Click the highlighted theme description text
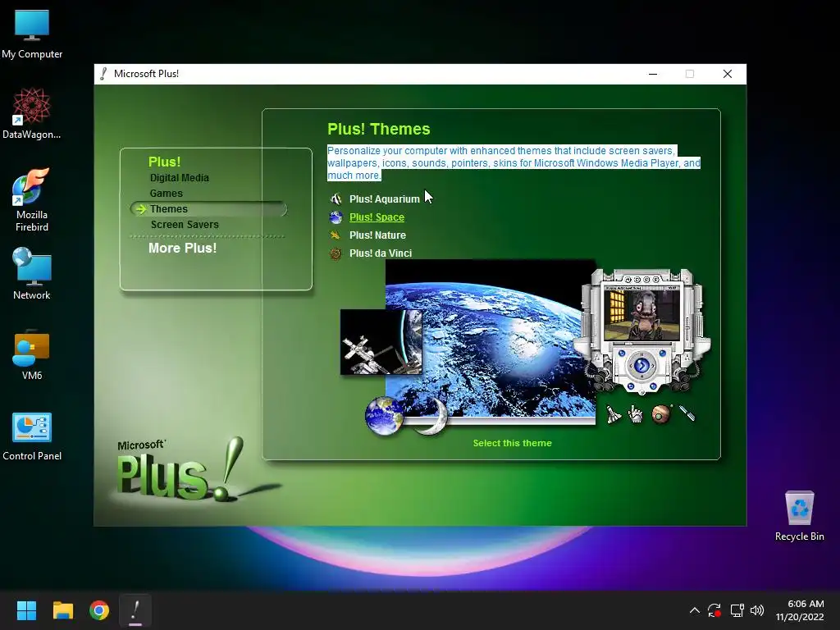The width and height of the screenshot is (840, 630). tap(514, 163)
